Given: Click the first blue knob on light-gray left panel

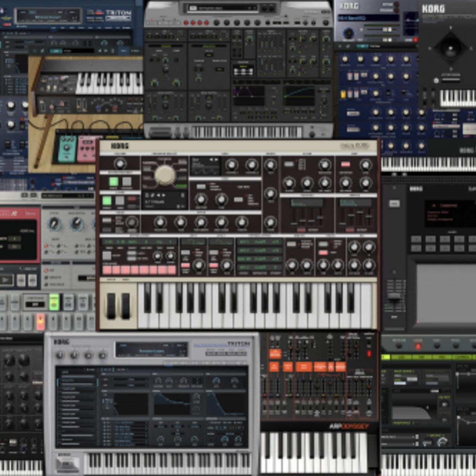Looking at the screenshot, I should tap(55, 224).
